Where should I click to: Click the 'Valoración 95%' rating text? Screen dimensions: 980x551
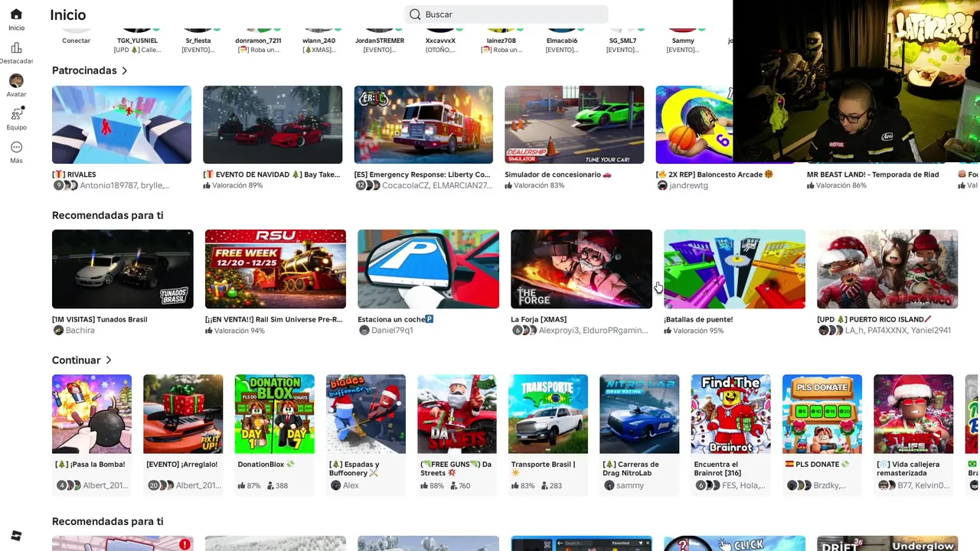(x=698, y=331)
